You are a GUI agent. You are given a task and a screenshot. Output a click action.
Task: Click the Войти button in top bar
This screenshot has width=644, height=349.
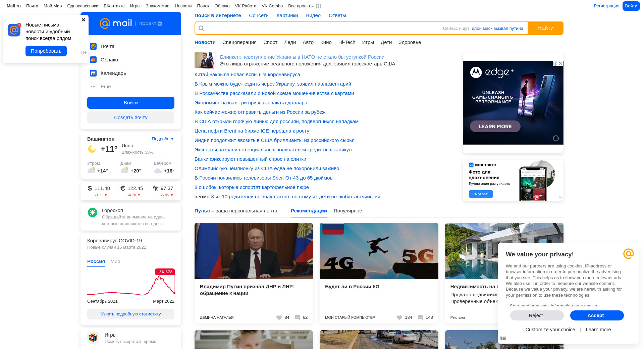[631, 6]
